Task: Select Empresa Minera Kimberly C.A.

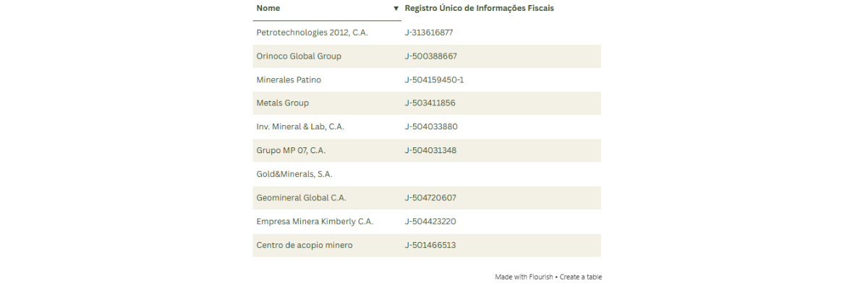Action: click(x=315, y=222)
